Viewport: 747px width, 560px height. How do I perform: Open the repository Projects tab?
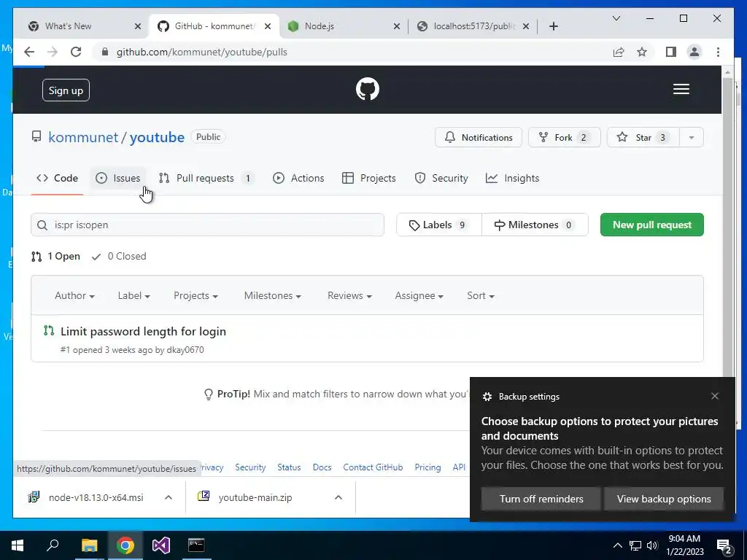[369, 178]
